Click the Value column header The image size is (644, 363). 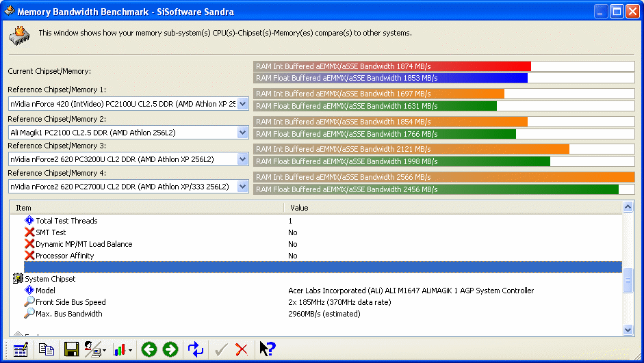coord(452,207)
